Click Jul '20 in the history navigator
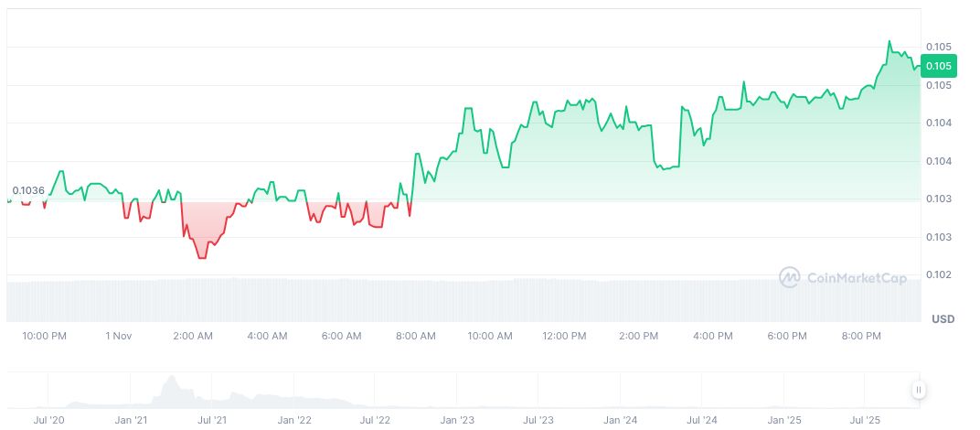The height and width of the screenshot is (430, 980). click(48, 420)
